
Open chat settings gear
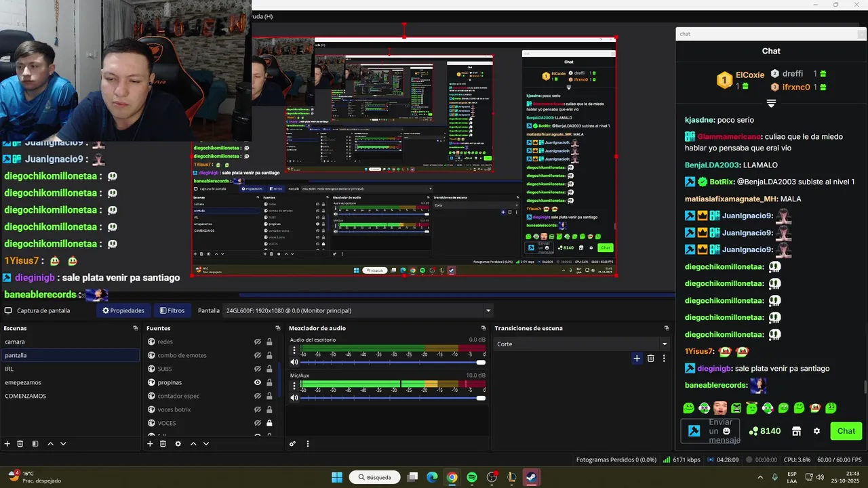(x=816, y=431)
